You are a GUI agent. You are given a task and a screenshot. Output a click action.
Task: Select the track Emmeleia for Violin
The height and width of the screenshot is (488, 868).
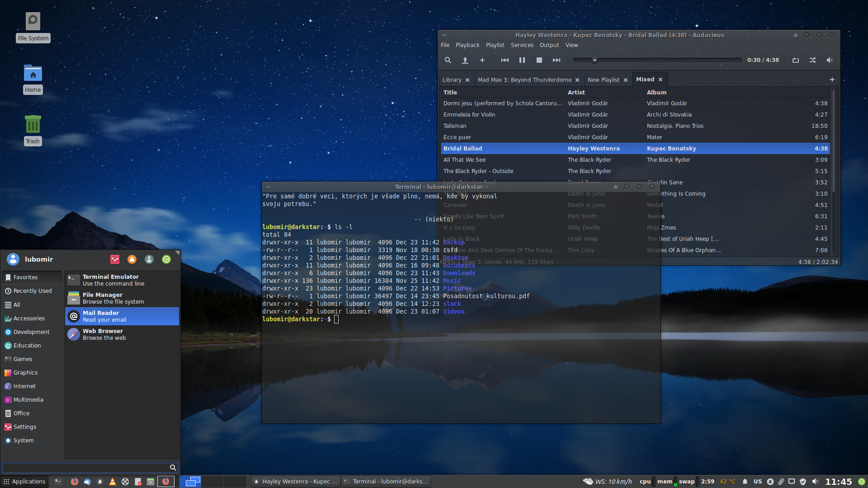point(635,115)
